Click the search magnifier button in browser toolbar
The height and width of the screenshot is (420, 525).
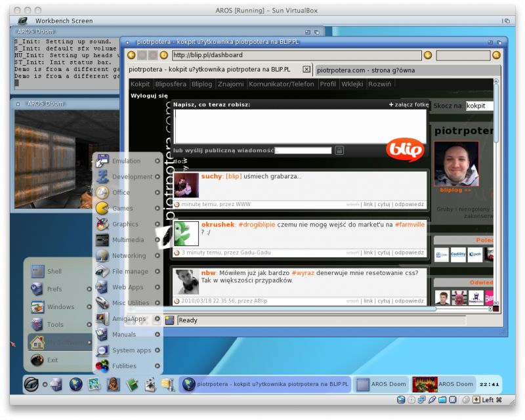coord(496,55)
